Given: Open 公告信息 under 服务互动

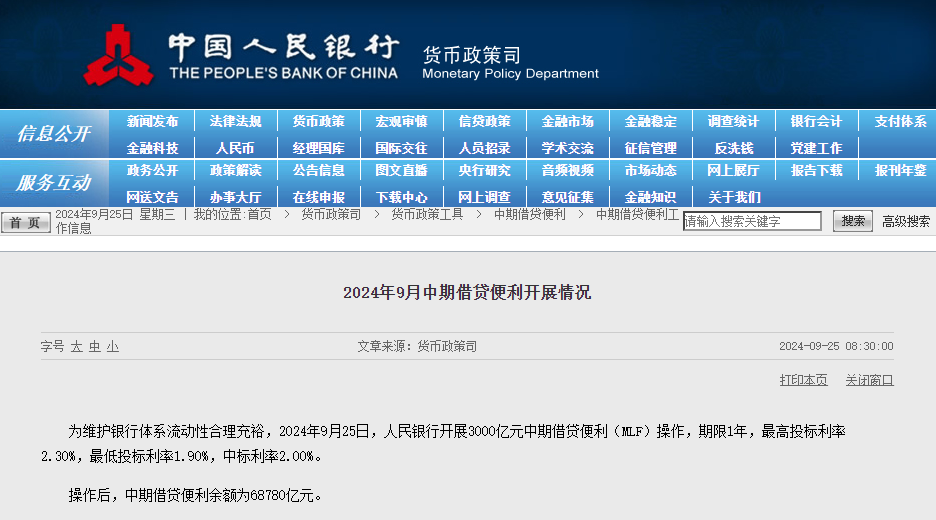Looking at the screenshot, I should 318,171.
